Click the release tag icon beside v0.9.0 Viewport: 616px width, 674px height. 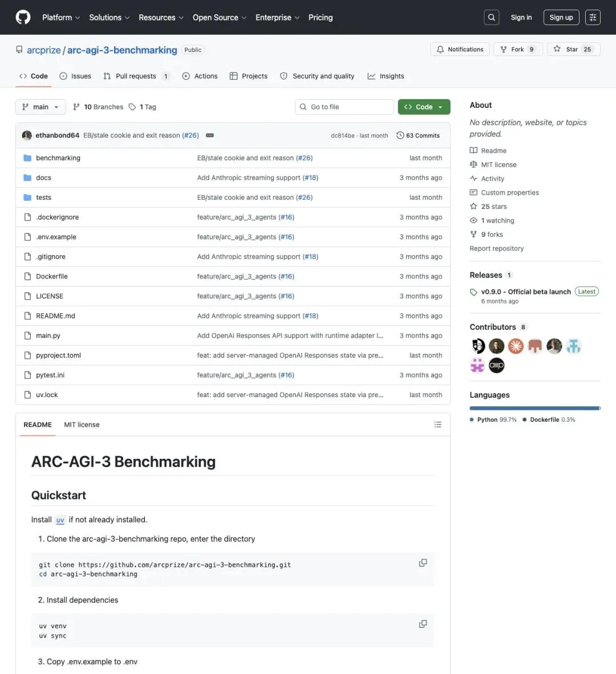pyautogui.click(x=473, y=292)
